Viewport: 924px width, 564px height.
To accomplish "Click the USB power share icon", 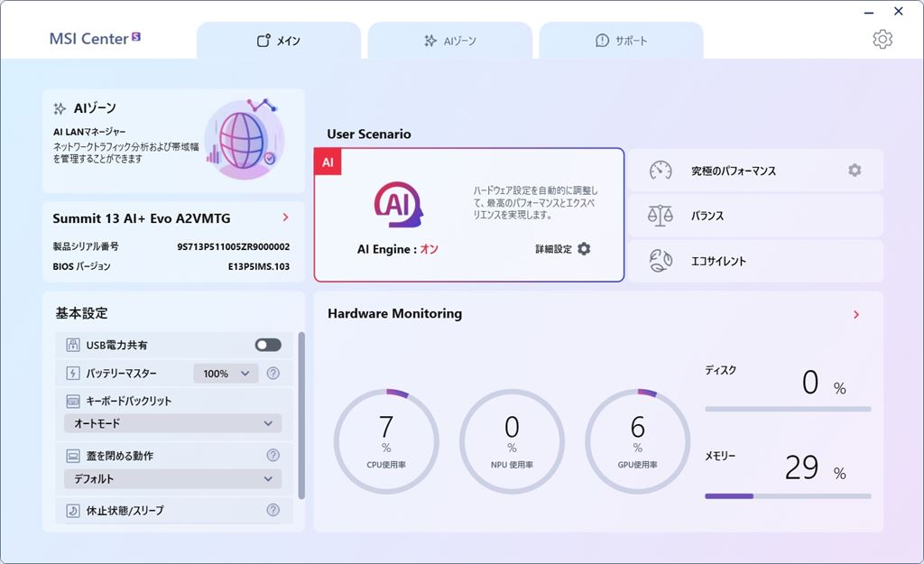I will coord(73,346).
